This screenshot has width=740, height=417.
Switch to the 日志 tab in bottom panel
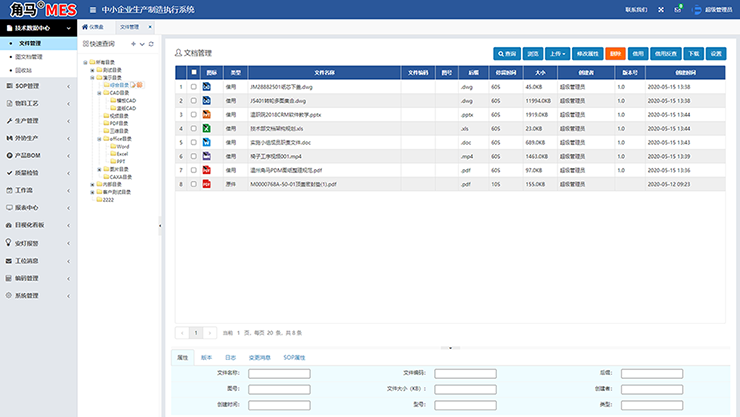230,357
